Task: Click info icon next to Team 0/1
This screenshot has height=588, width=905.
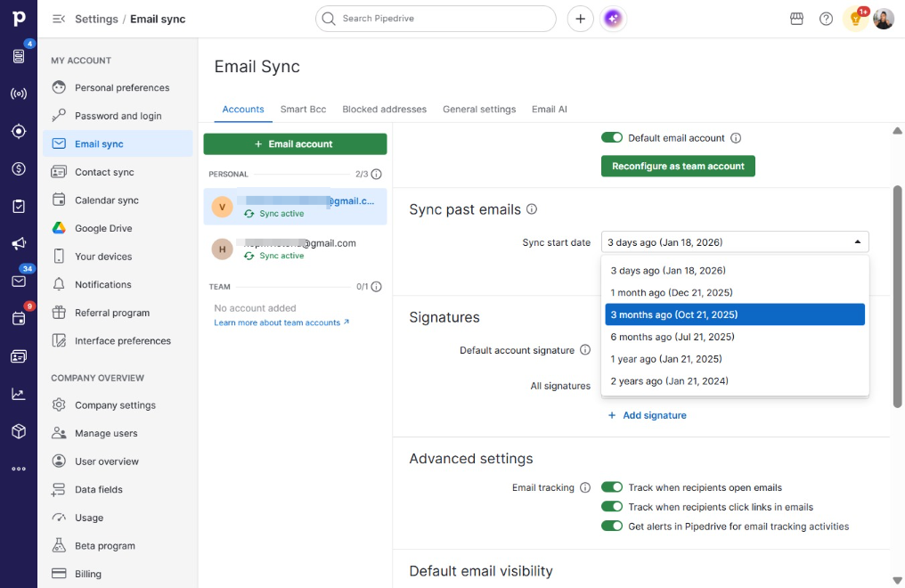Action: click(x=376, y=286)
